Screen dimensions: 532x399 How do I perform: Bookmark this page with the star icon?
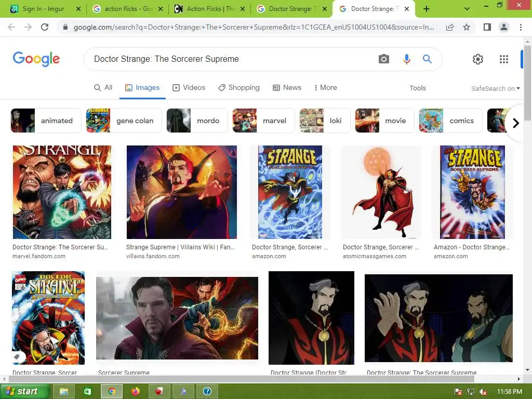pyautogui.click(x=467, y=27)
